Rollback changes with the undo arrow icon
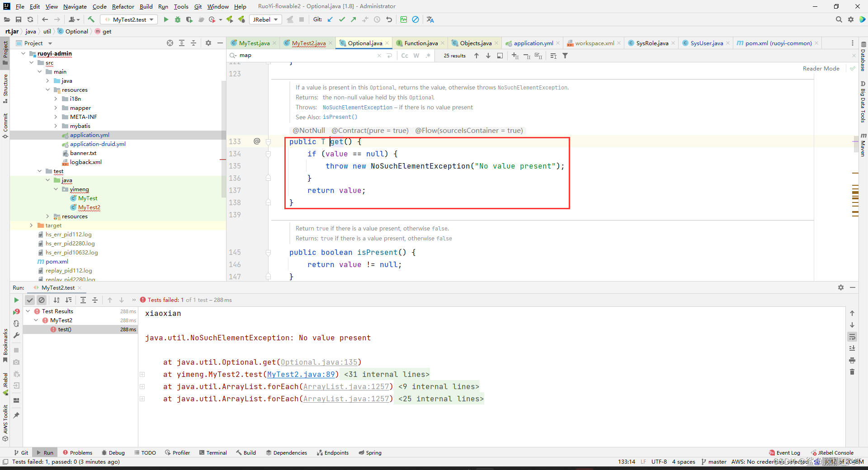The height and width of the screenshot is (470, 868). 389,19
